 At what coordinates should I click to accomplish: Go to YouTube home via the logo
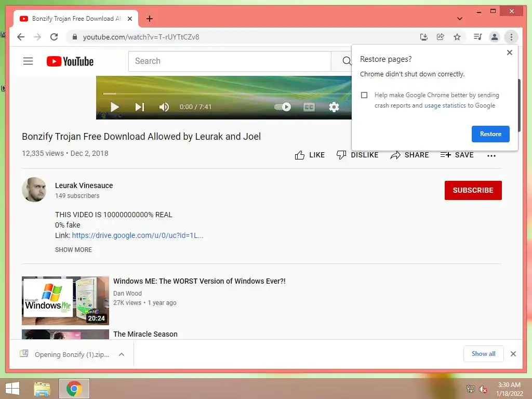[70, 61]
